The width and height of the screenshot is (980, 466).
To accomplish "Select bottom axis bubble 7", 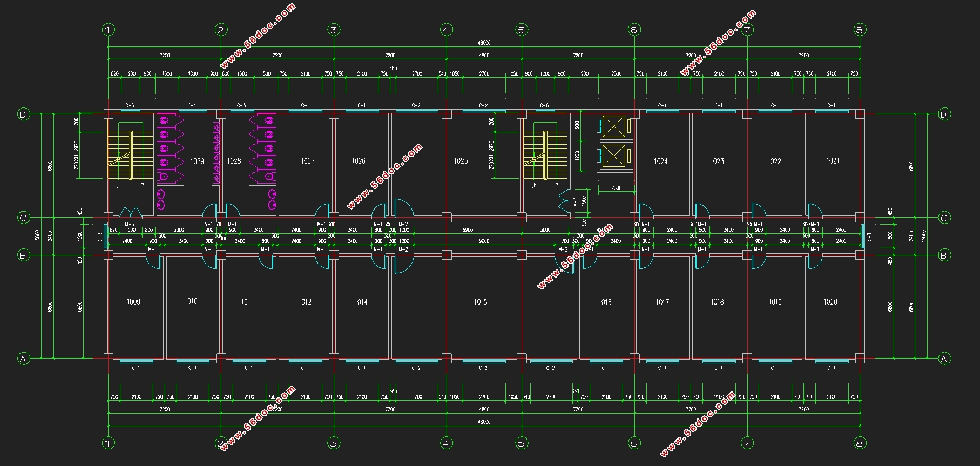I will (747, 443).
